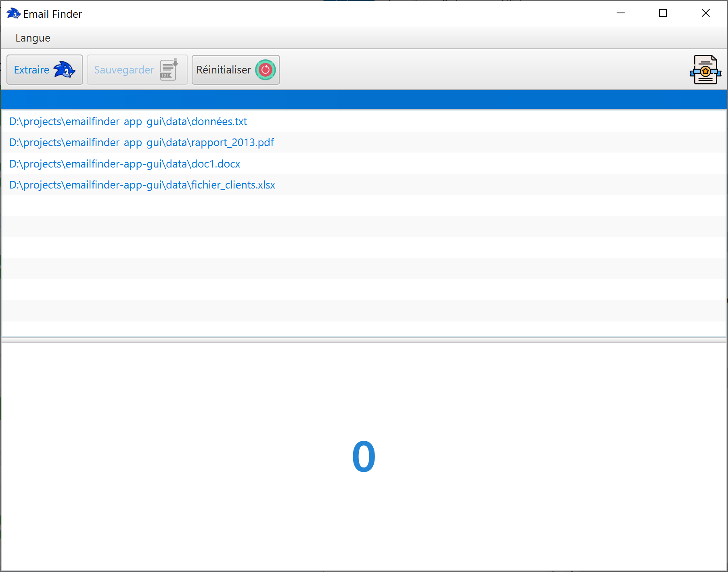Click the certificate award icon at top right
The image size is (728, 572).
click(705, 69)
